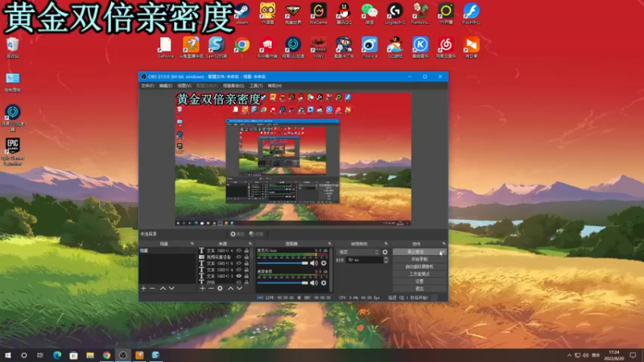Image resolution: width=644 pixels, height=362 pixels.
Task: Decrease transition duration with down arrow
Action: click(x=386, y=262)
